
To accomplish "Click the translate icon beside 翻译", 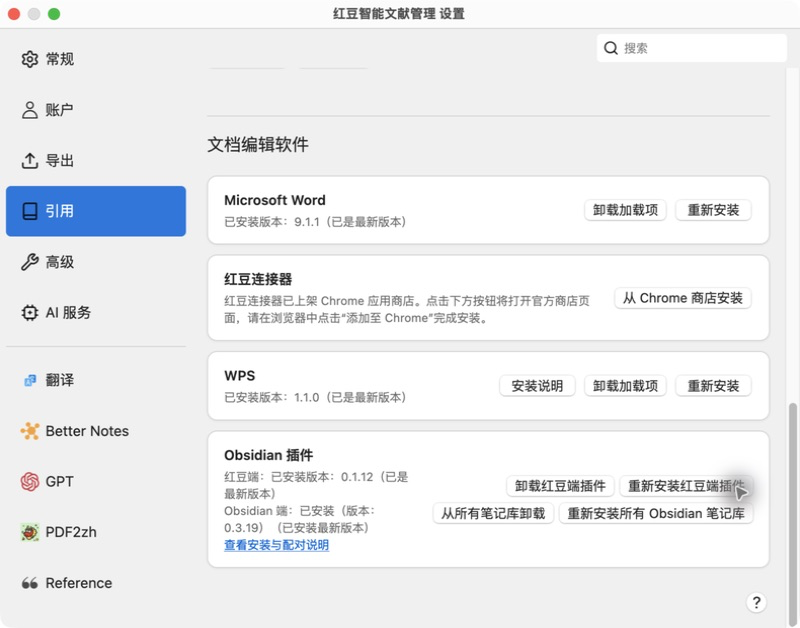I will (x=30, y=380).
